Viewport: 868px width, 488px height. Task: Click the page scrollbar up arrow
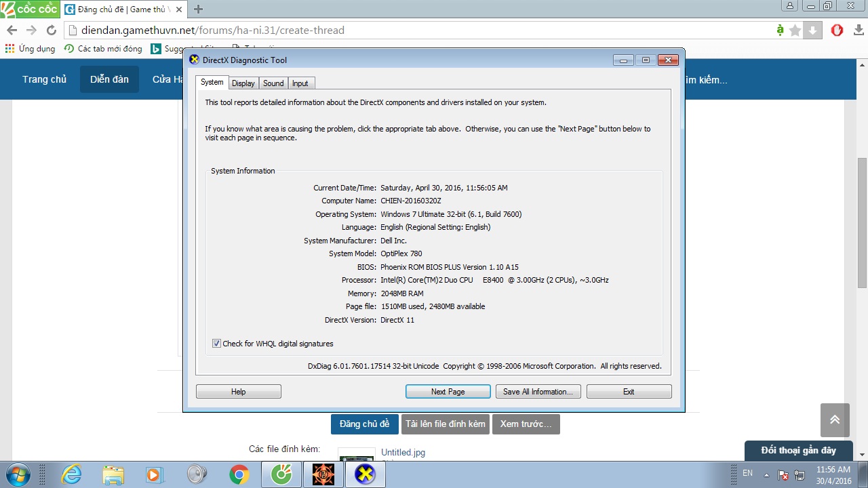862,64
